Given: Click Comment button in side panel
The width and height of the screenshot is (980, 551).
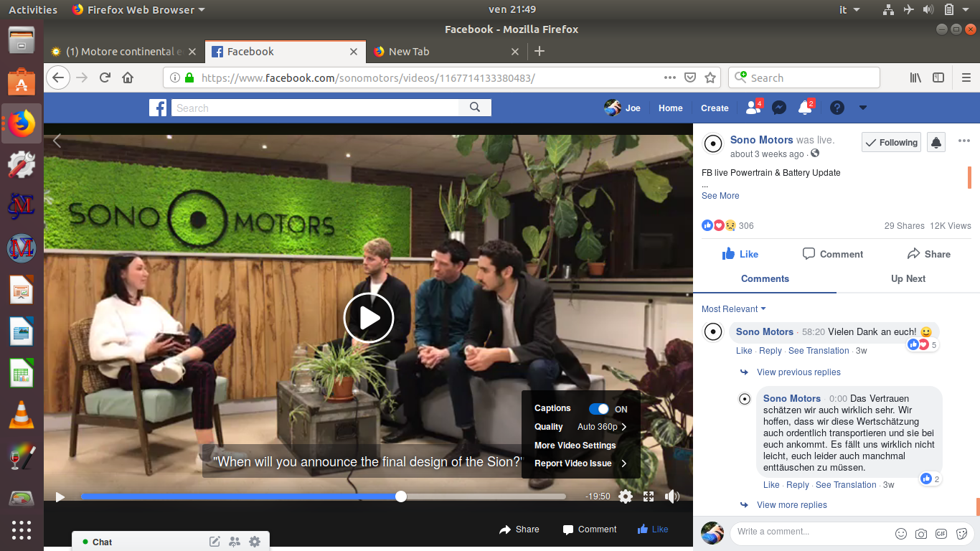Looking at the screenshot, I should click(x=833, y=254).
